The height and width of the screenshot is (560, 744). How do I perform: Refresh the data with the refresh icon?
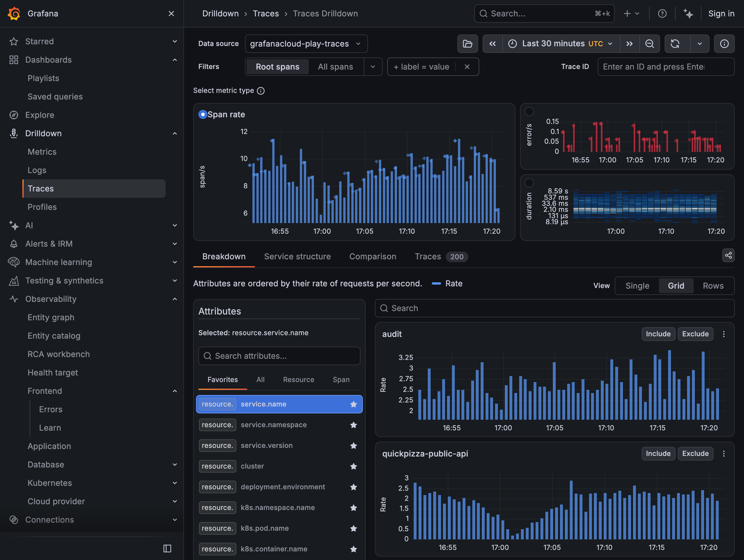pyautogui.click(x=675, y=44)
